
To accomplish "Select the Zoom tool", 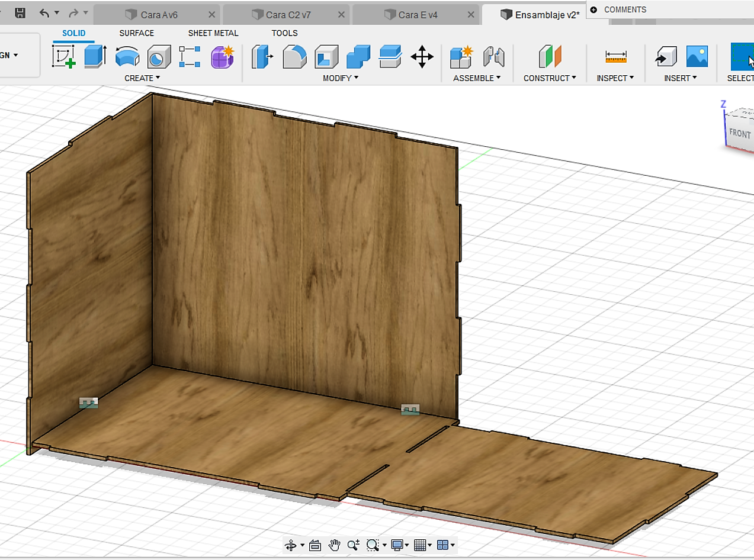I will 354,545.
